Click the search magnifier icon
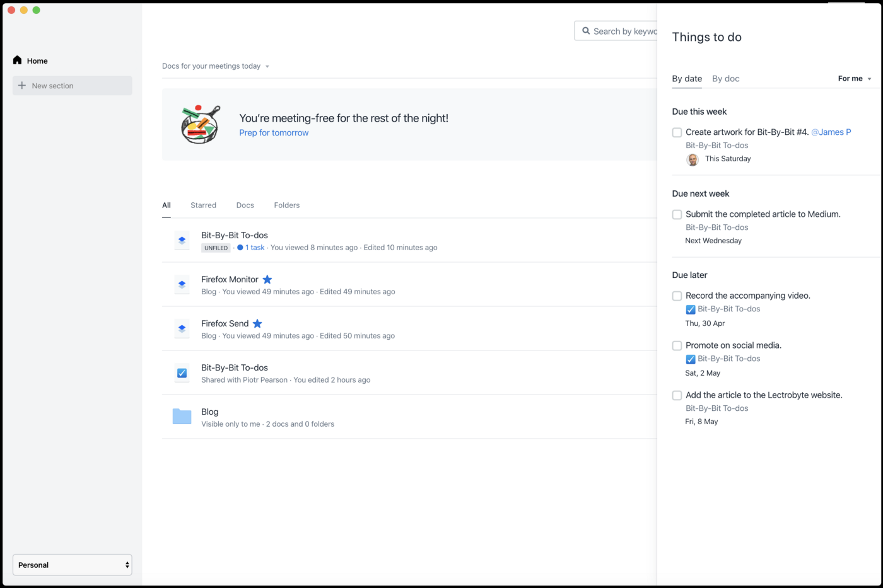The image size is (883, 588). point(587,30)
